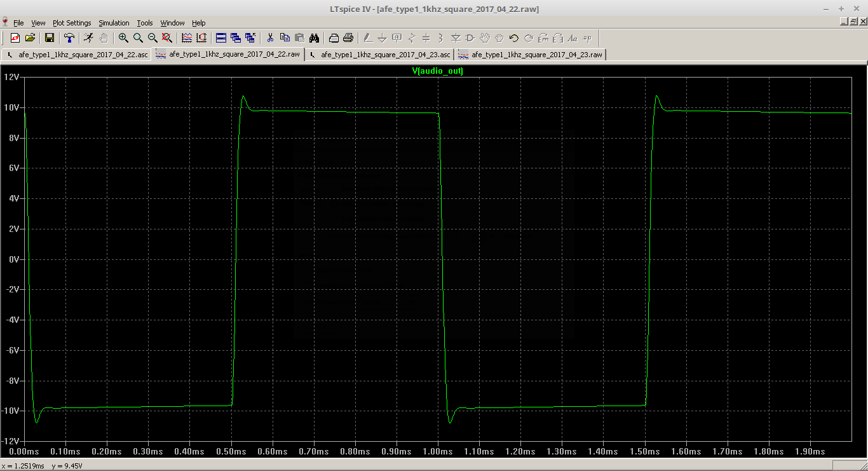Open the Simulation menu
868x471 pixels.
pos(114,23)
